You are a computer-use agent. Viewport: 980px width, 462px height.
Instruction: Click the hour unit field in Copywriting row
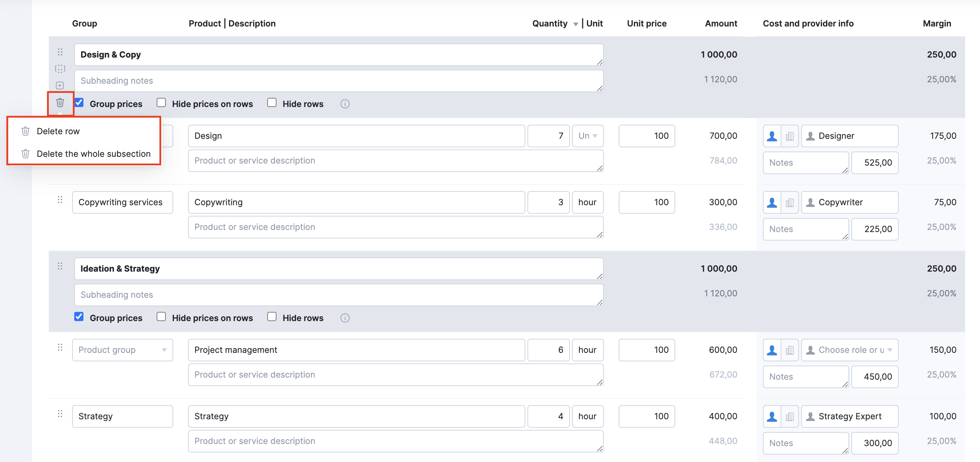click(x=588, y=202)
